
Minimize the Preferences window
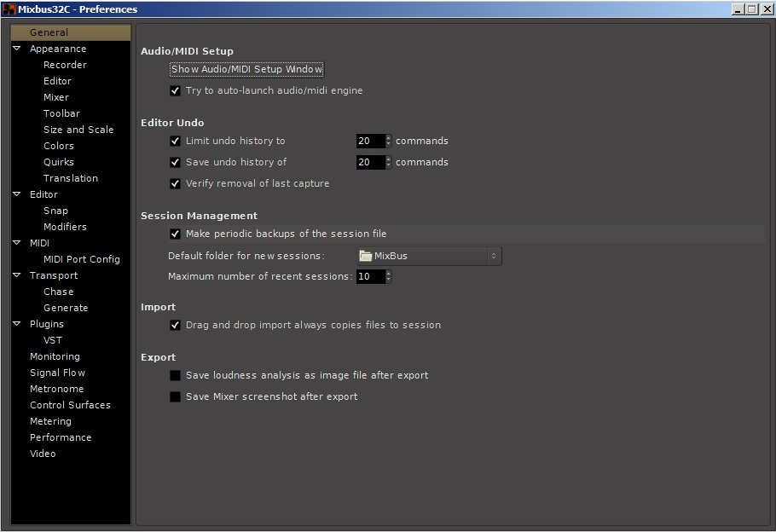[x=738, y=9]
